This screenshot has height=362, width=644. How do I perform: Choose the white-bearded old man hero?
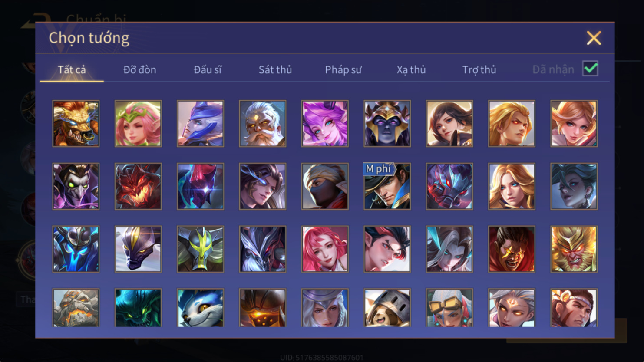(x=263, y=124)
